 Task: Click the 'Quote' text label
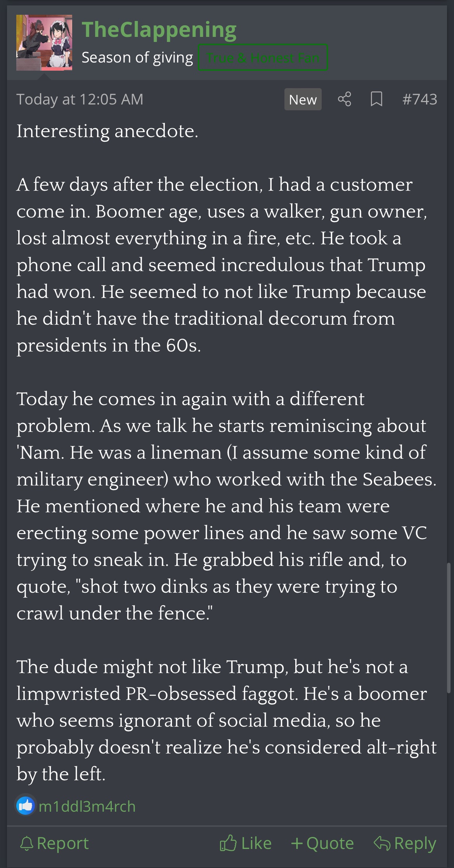coord(330,844)
